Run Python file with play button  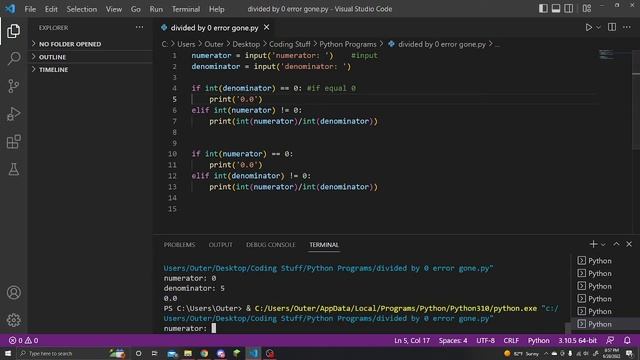pyautogui.click(x=589, y=27)
